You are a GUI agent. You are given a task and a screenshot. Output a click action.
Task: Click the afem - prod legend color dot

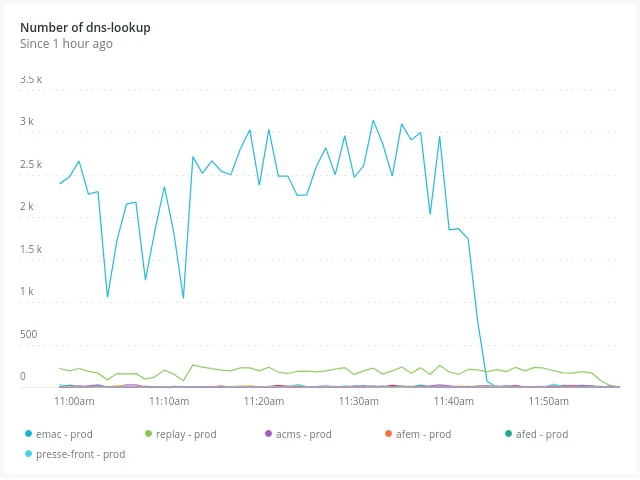[388, 434]
